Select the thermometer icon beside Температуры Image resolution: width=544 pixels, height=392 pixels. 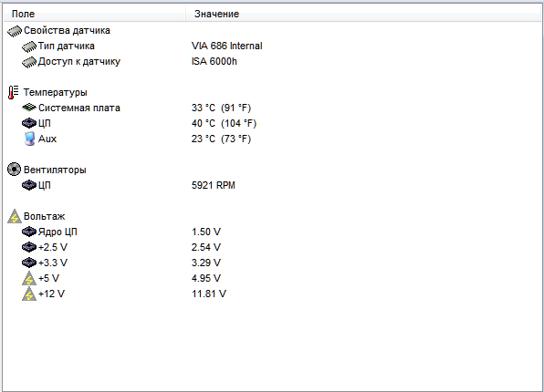(13, 93)
